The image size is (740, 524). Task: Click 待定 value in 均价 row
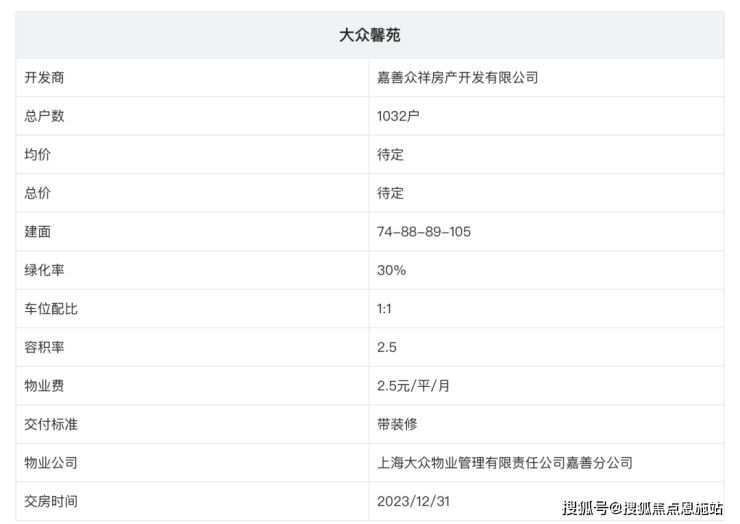coord(390,155)
